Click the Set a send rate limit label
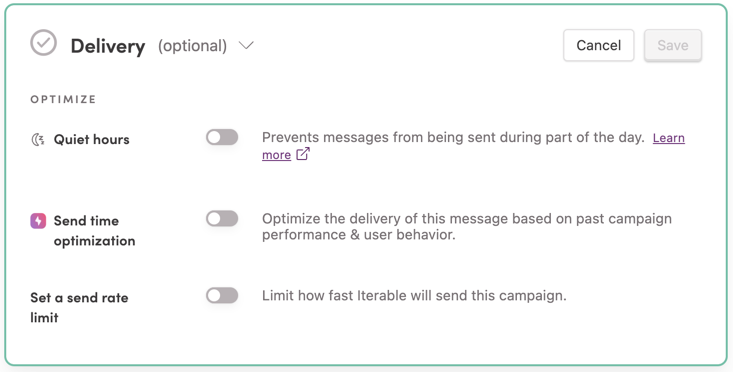Screen dimensions: 733x372 (79, 308)
